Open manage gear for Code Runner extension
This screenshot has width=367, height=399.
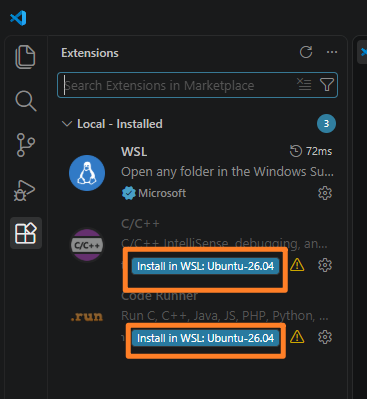325,337
